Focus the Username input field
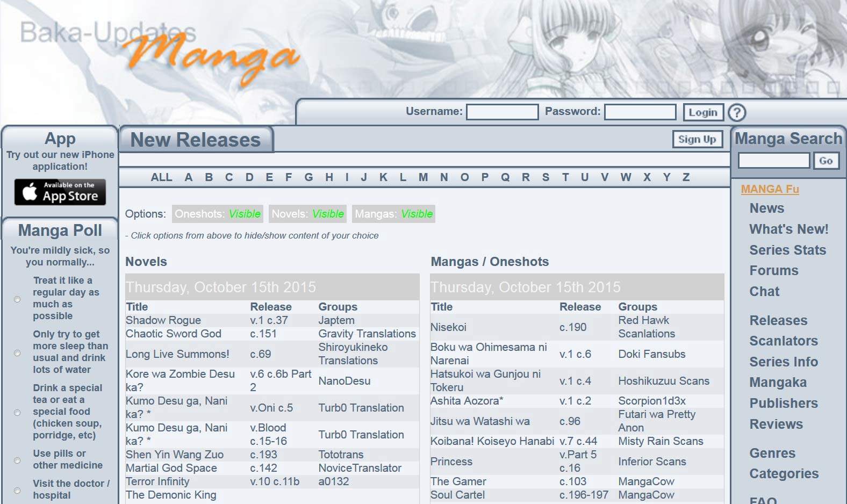The height and width of the screenshot is (504, 847). pos(502,112)
